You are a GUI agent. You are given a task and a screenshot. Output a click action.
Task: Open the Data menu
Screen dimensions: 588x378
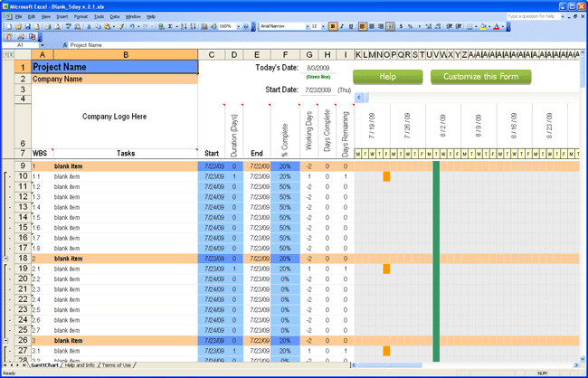115,16
